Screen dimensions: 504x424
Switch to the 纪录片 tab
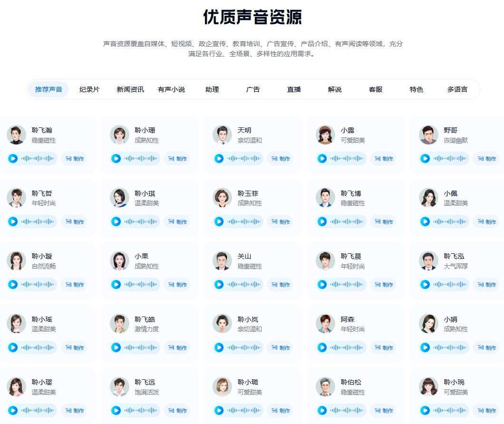(x=90, y=88)
